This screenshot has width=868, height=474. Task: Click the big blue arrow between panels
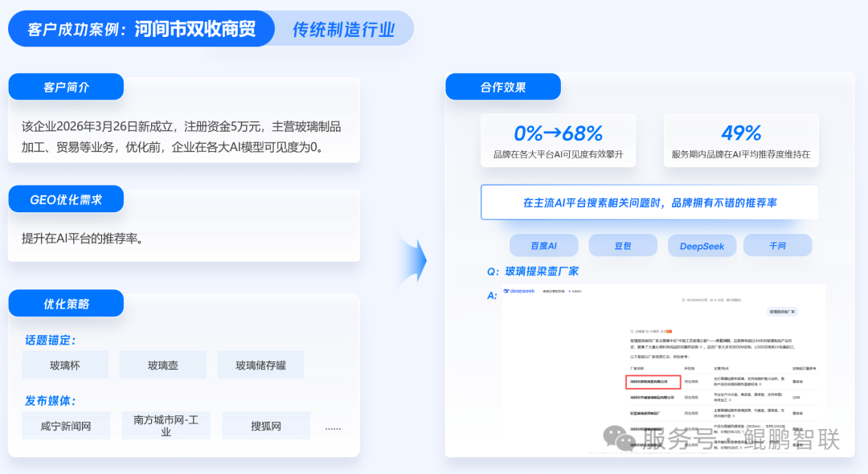(x=414, y=260)
